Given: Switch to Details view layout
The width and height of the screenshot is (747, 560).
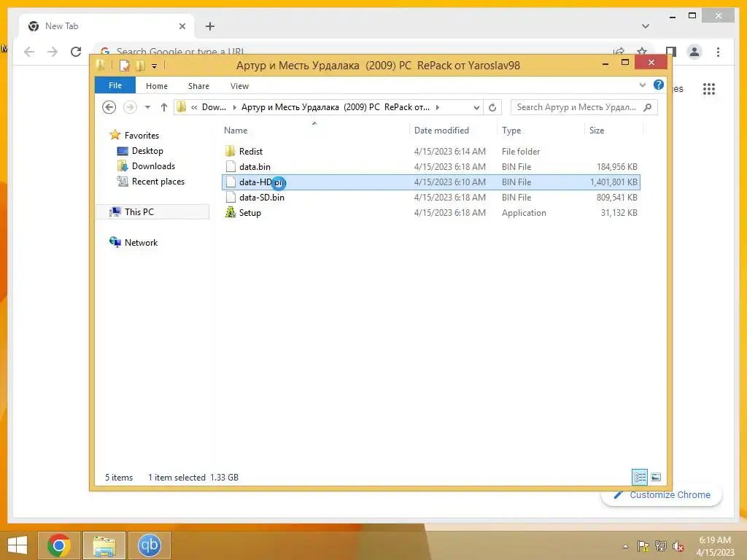Looking at the screenshot, I should click(640, 477).
